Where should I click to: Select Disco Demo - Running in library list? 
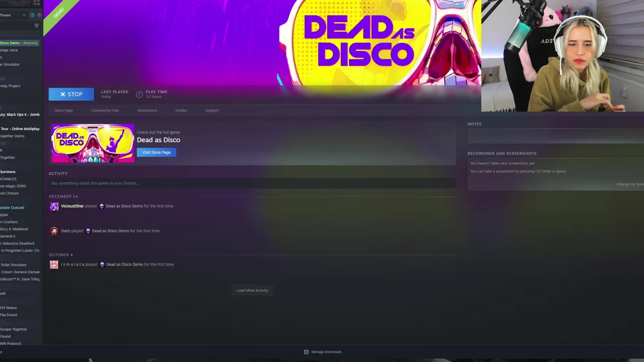(x=19, y=43)
